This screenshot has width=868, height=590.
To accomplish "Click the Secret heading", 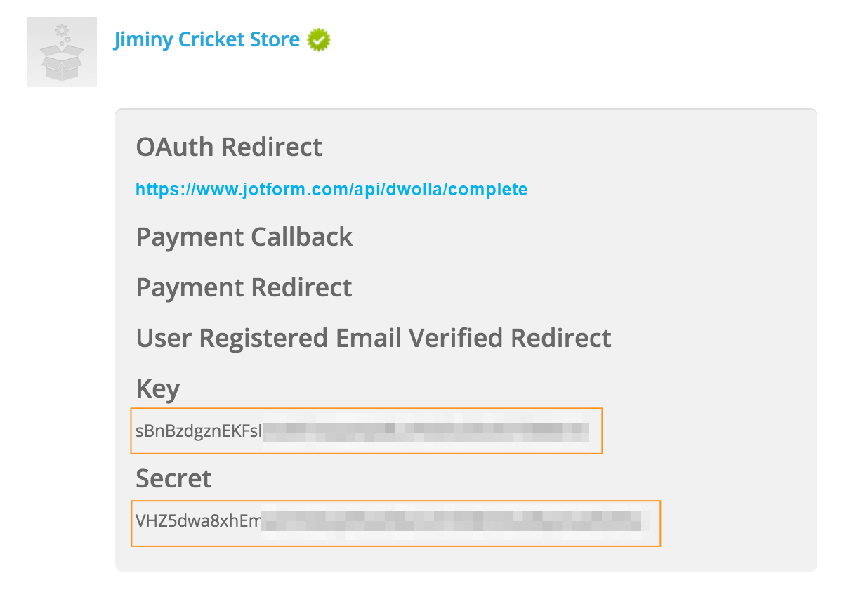I will coord(173,478).
